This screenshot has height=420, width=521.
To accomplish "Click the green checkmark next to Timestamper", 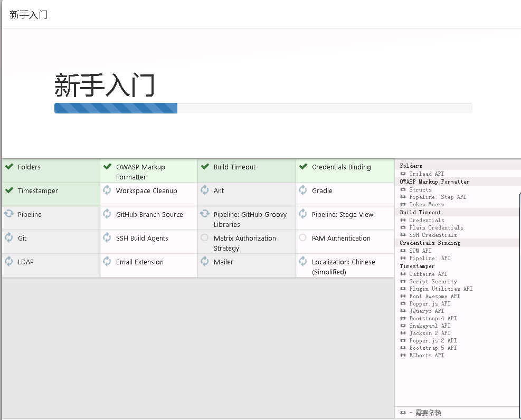I will point(10,190).
